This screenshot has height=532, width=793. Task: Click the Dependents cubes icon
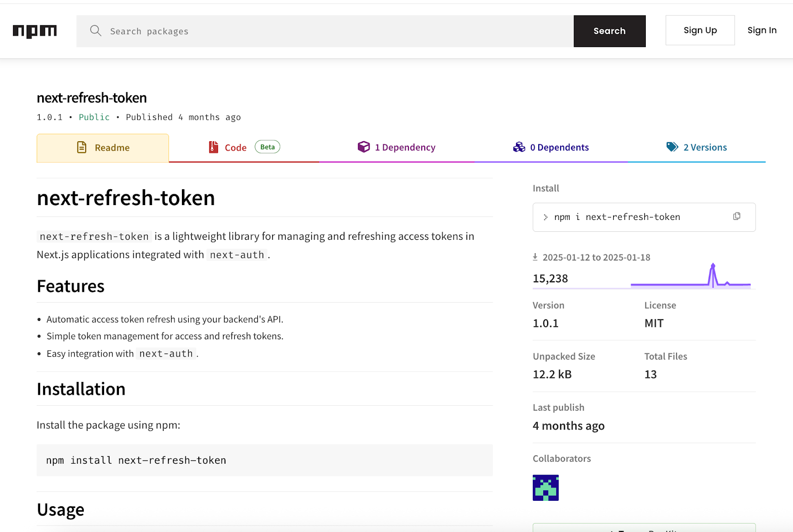click(519, 147)
